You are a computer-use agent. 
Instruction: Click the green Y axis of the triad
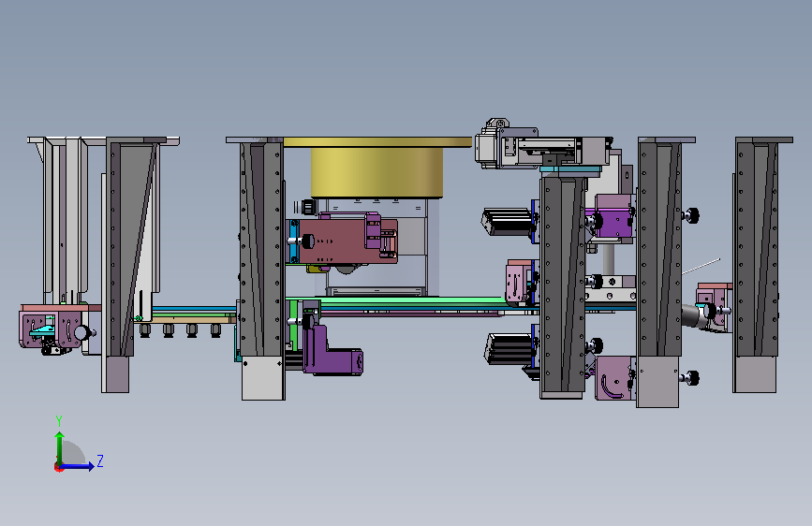click(x=60, y=447)
